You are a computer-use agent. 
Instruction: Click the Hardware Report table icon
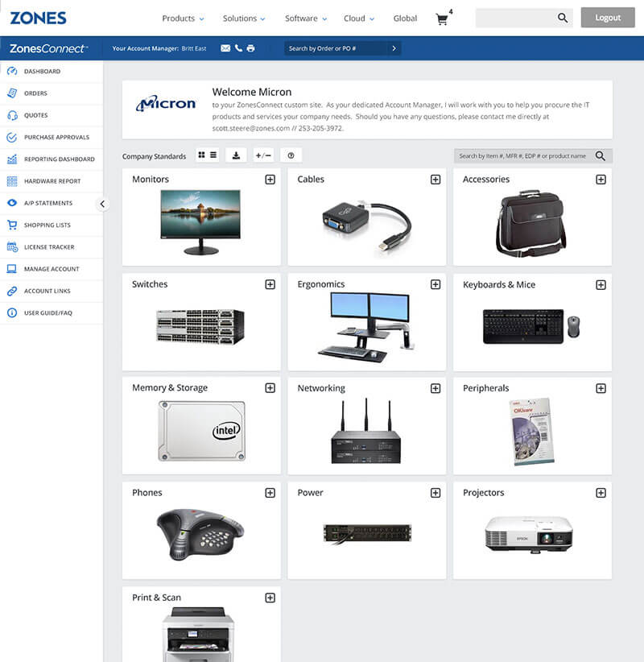(12, 180)
